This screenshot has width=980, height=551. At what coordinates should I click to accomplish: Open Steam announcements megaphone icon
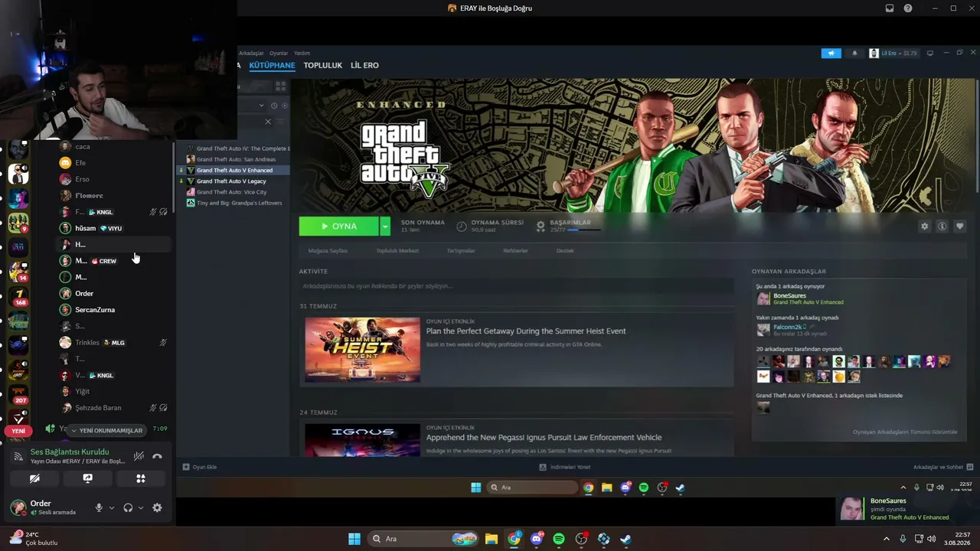[x=831, y=54]
